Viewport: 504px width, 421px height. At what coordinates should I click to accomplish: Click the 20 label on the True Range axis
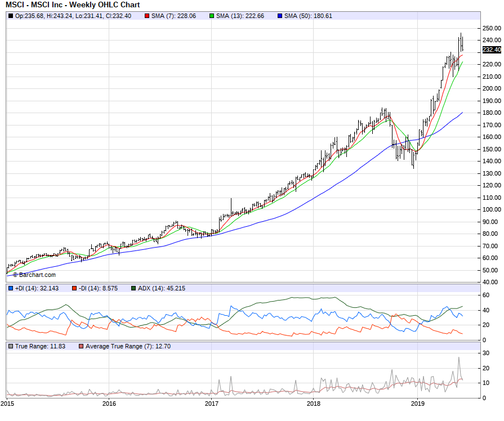[x=486, y=368]
